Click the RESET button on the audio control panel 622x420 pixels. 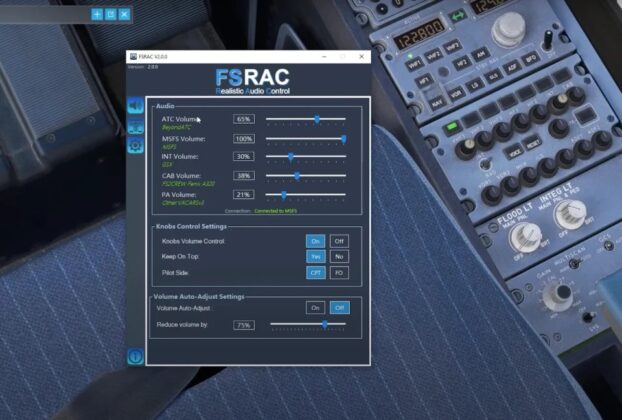tap(533, 143)
